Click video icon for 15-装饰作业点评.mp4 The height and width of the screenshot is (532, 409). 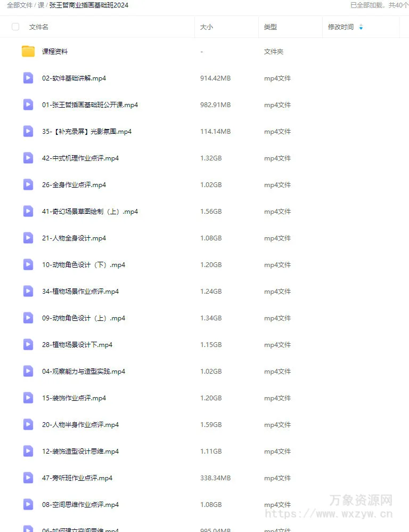(x=28, y=398)
